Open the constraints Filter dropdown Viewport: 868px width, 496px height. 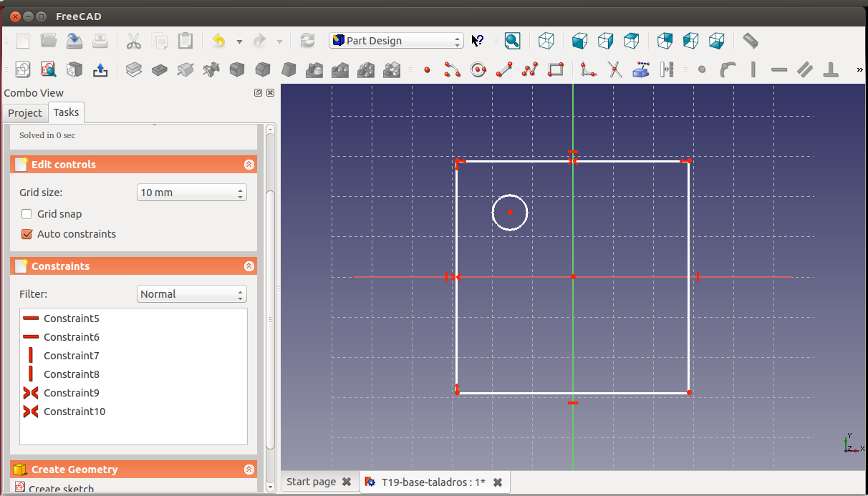click(x=191, y=294)
